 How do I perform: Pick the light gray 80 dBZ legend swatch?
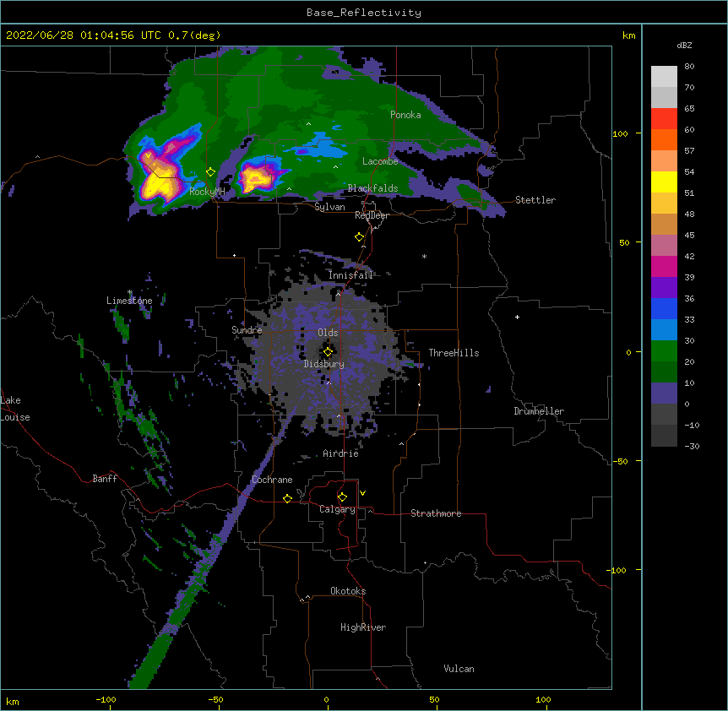664,77
